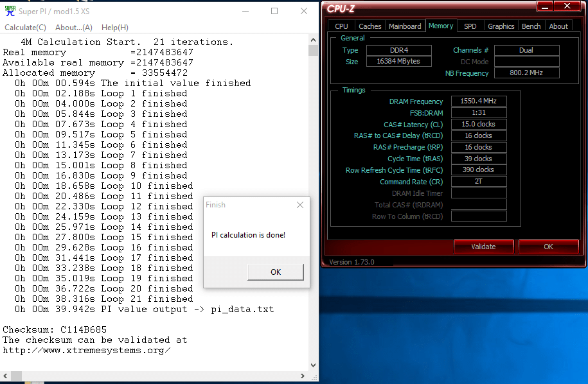Click the Channels # field Dual

coord(526,50)
